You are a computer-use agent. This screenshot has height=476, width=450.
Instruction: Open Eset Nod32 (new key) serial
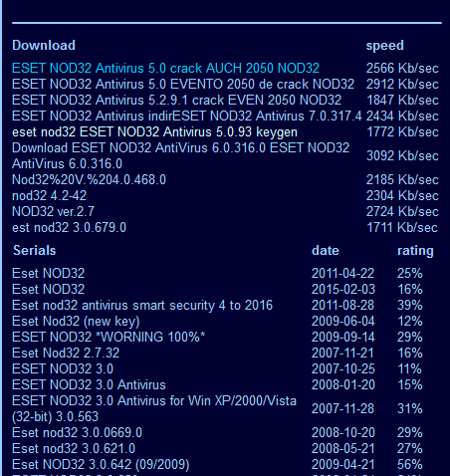(76, 321)
